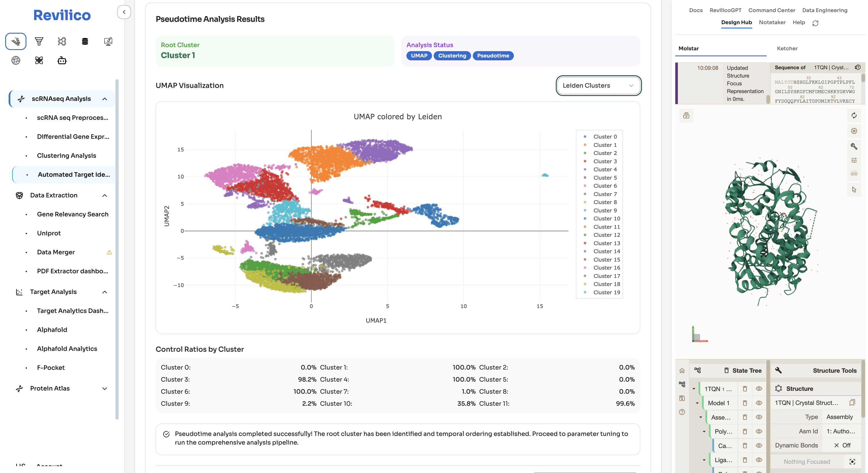Toggle Dynamic Bonds Off switch
The width and height of the screenshot is (868, 473).
coord(842,445)
